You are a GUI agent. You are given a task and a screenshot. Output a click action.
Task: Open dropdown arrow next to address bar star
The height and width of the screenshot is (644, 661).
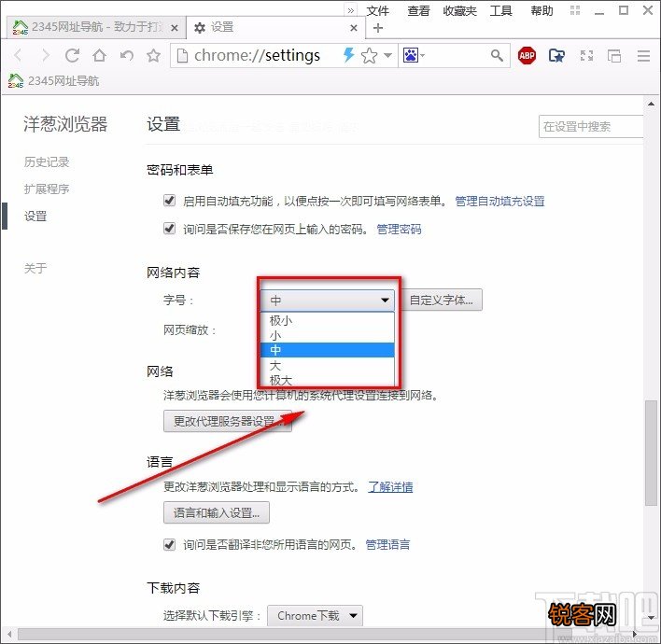click(x=387, y=55)
